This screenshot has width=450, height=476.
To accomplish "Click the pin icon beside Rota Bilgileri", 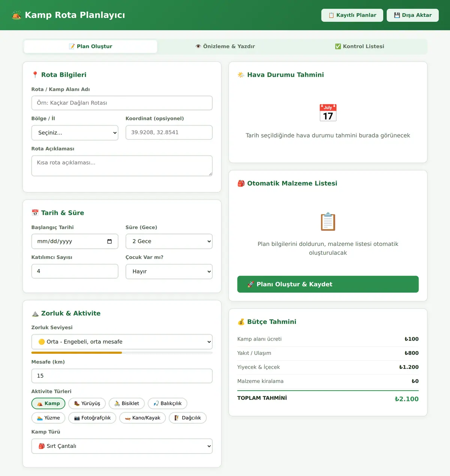I will [35, 75].
